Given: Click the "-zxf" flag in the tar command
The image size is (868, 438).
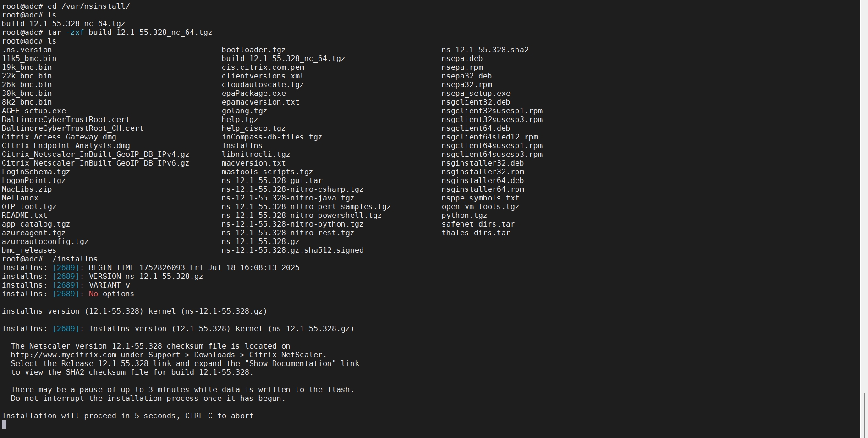Looking at the screenshot, I should [x=75, y=33].
